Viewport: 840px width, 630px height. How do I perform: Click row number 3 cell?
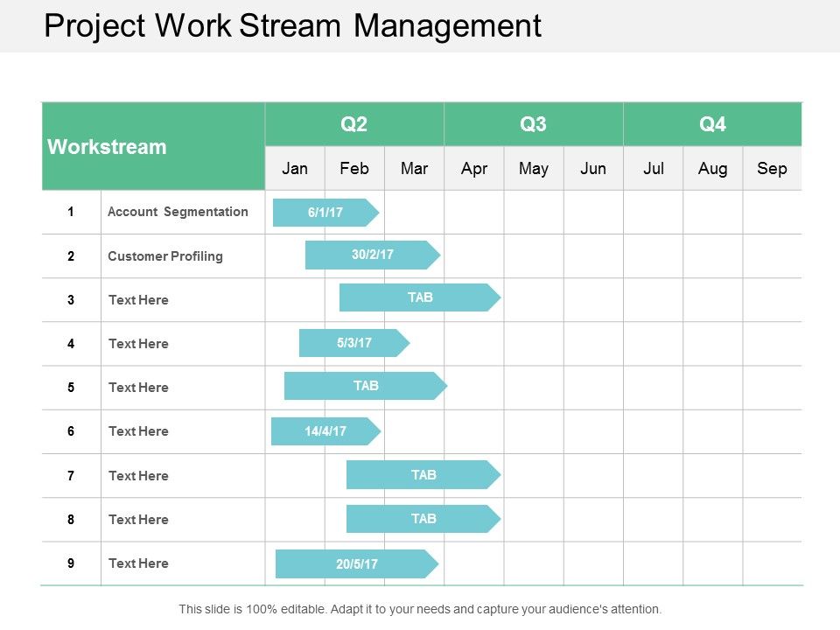click(x=71, y=300)
